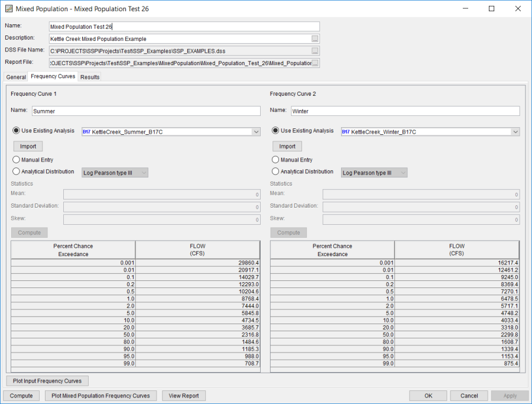Select flow value 708.7 in Summer table

tap(198, 363)
